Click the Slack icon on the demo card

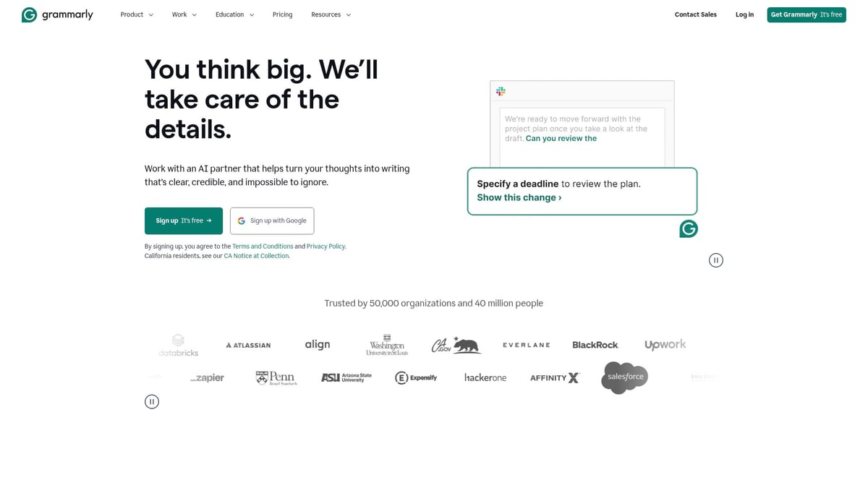(501, 91)
